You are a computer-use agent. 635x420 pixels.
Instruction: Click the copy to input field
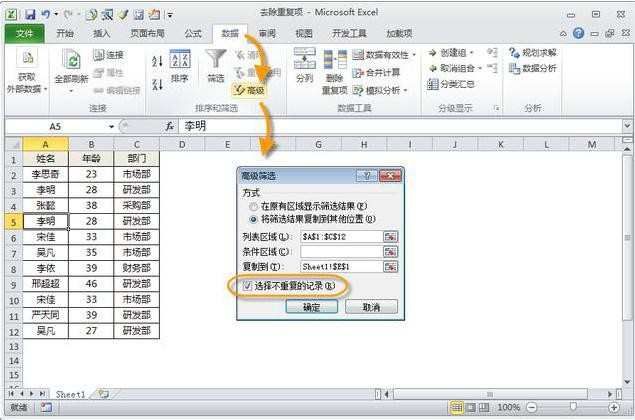click(x=341, y=266)
